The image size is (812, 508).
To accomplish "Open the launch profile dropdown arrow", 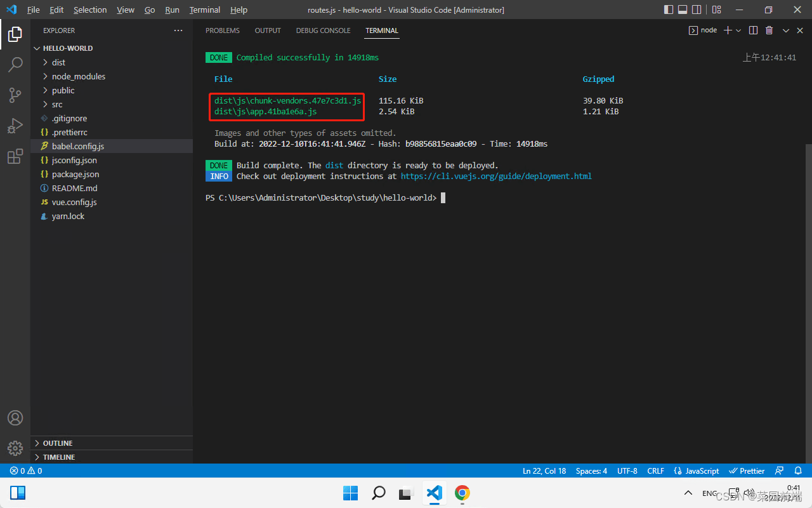I will coord(738,30).
